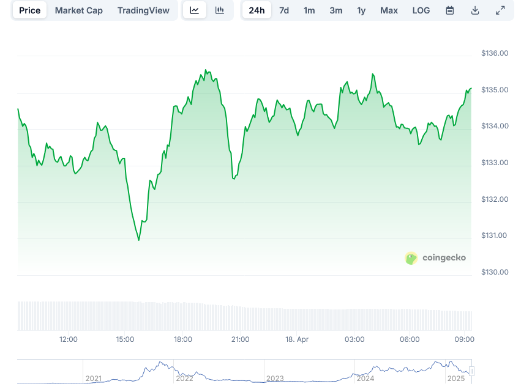The height and width of the screenshot is (392, 532).
Task: Switch to Market Cap tab
Action: (x=79, y=10)
